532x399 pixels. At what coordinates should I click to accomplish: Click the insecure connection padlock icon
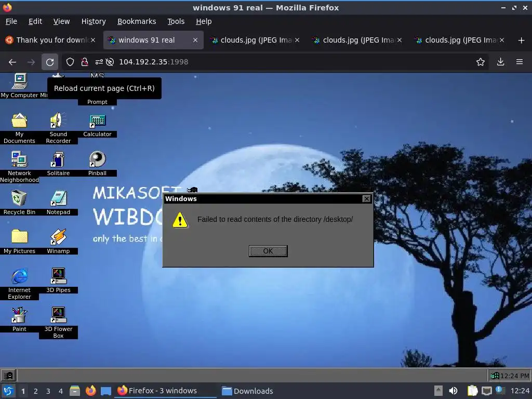tap(85, 62)
